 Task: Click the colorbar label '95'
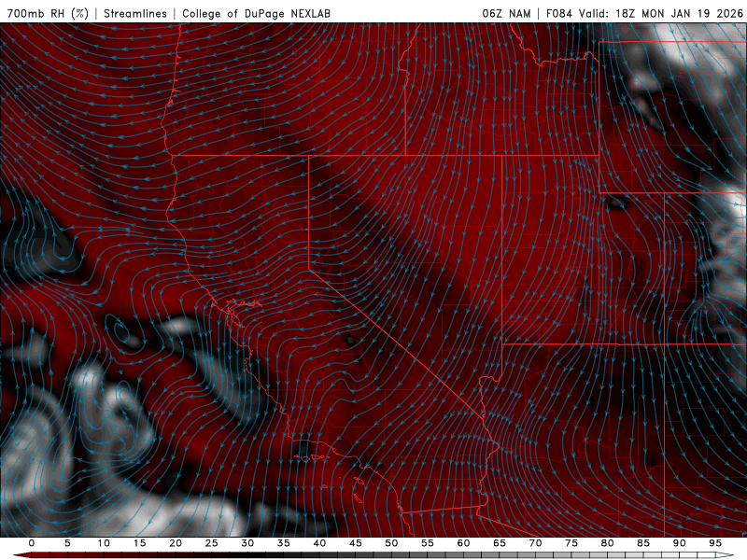[x=715, y=543]
